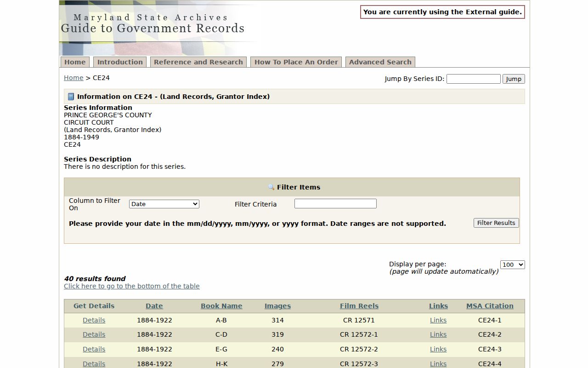Click the CR 12571 film reel cell
The height and width of the screenshot is (368, 588).
pyautogui.click(x=359, y=320)
